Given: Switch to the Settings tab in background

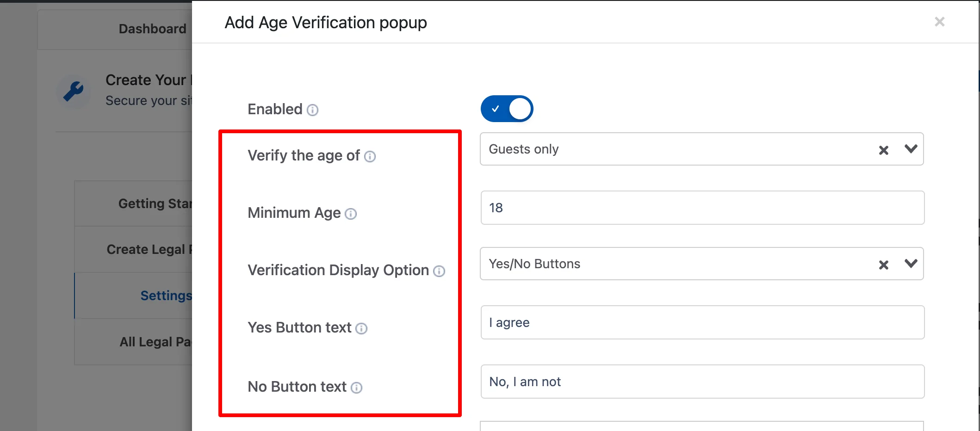Looking at the screenshot, I should click(x=133, y=296).
